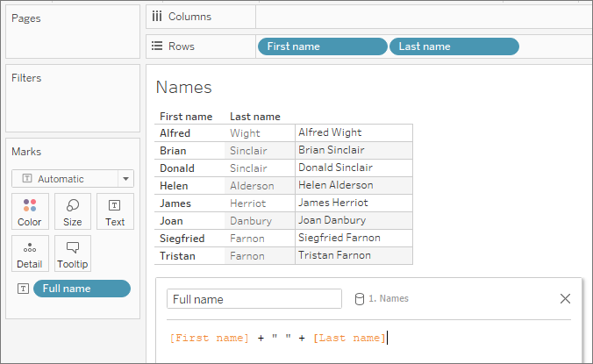Click the [First name] field in formula
The height and width of the screenshot is (364, 593).
[209, 338]
